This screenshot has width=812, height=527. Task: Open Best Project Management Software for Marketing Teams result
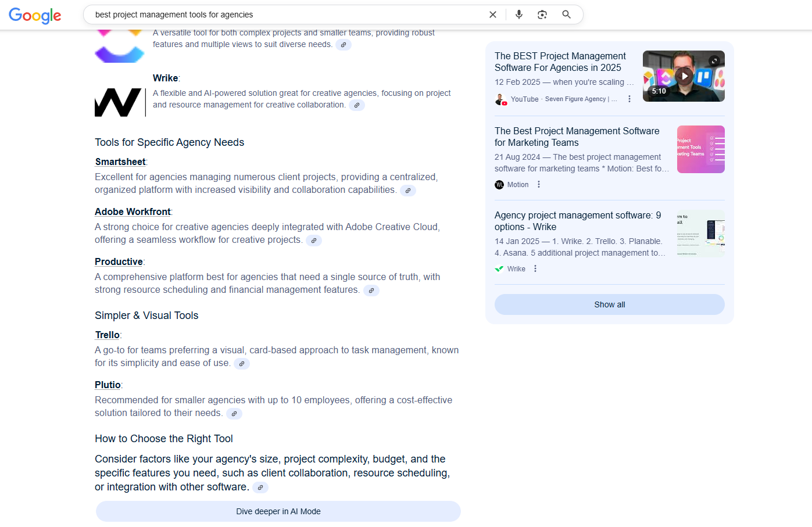pyautogui.click(x=577, y=137)
